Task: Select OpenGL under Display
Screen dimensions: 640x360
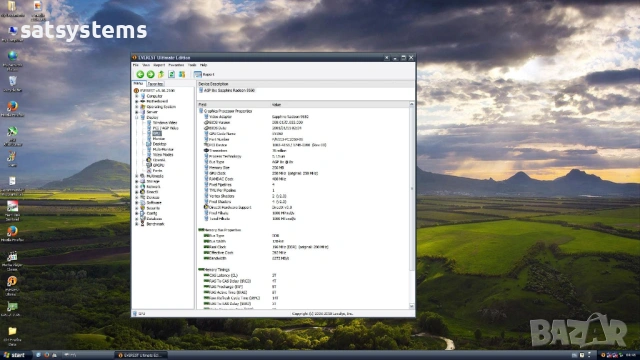Action: (x=159, y=160)
